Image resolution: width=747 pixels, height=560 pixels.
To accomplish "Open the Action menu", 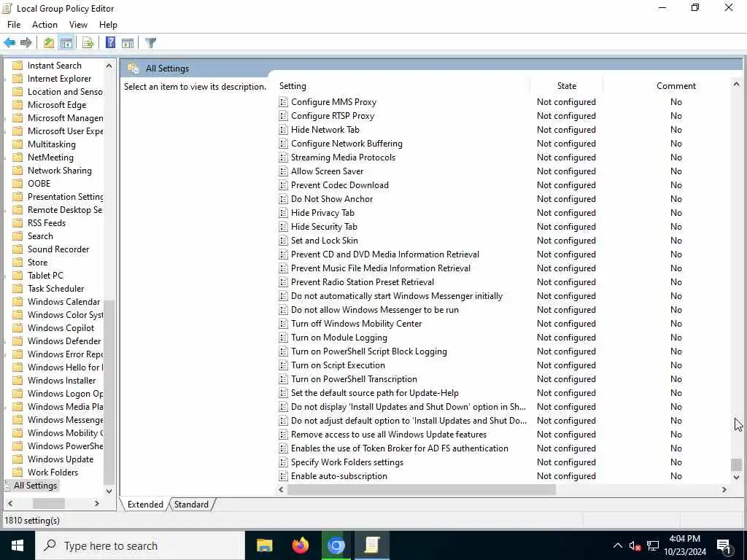I will (44, 25).
